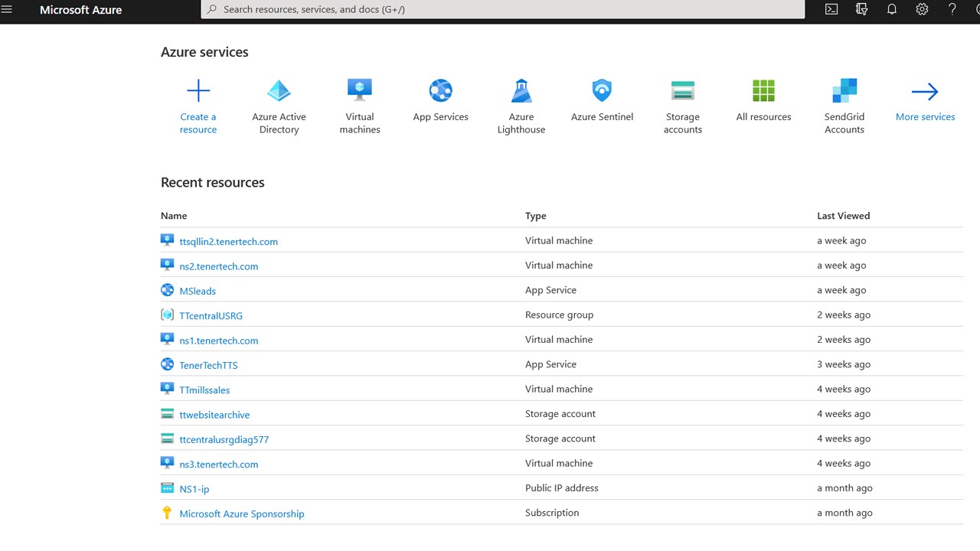Click storage icon beside ttcentralusrgdiag577
This screenshot has height=551, width=980.
pyautogui.click(x=167, y=439)
